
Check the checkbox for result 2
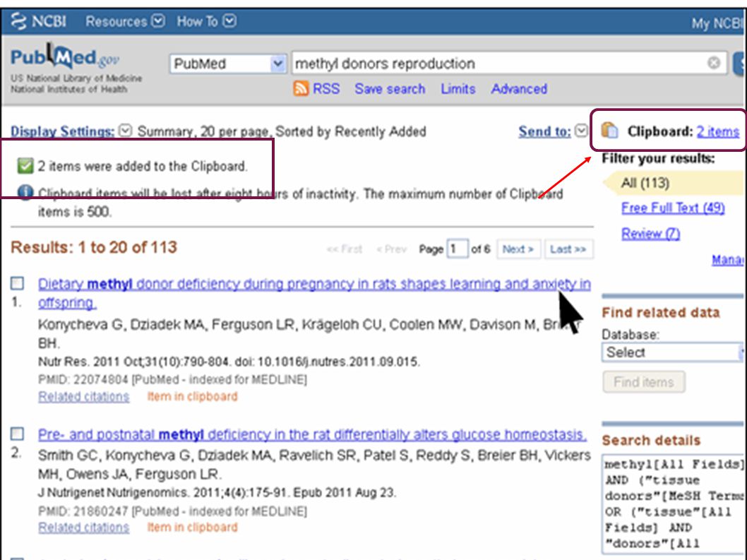[x=17, y=434]
